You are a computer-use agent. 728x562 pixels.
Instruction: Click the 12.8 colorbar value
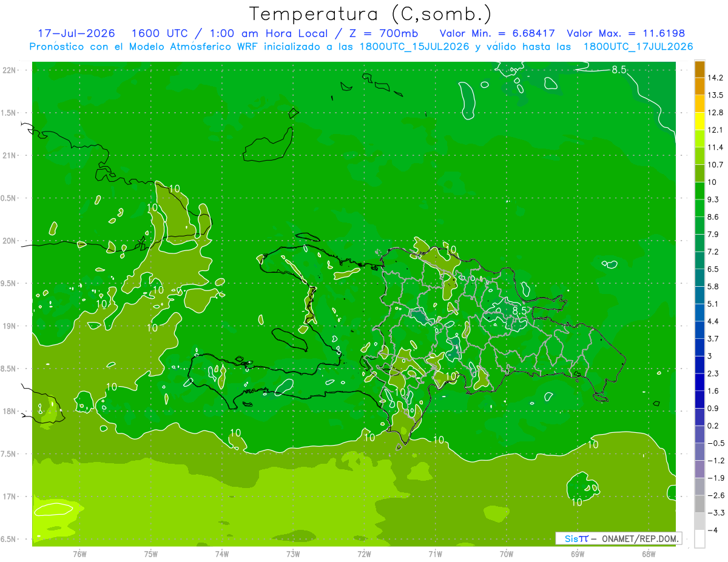click(x=716, y=113)
